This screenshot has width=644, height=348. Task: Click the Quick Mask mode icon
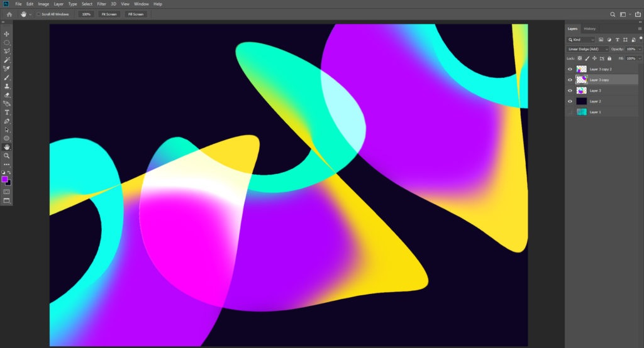[x=6, y=192]
